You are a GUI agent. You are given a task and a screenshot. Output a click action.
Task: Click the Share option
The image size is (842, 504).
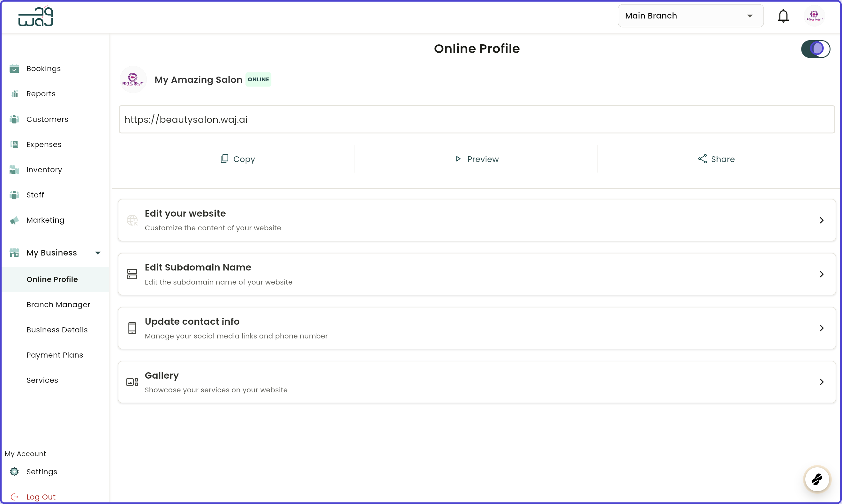(716, 159)
